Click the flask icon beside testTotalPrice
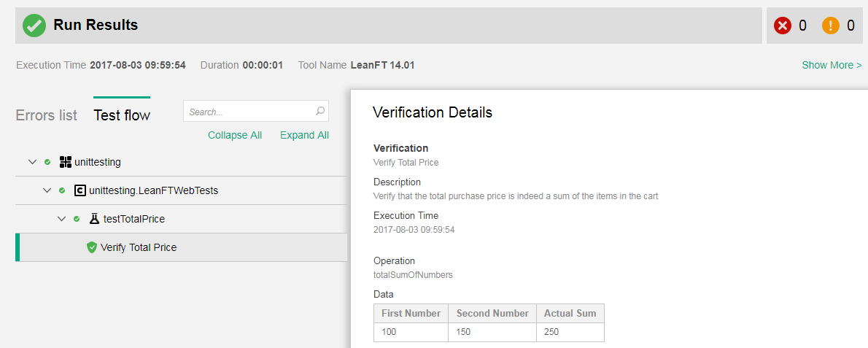 [94, 219]
